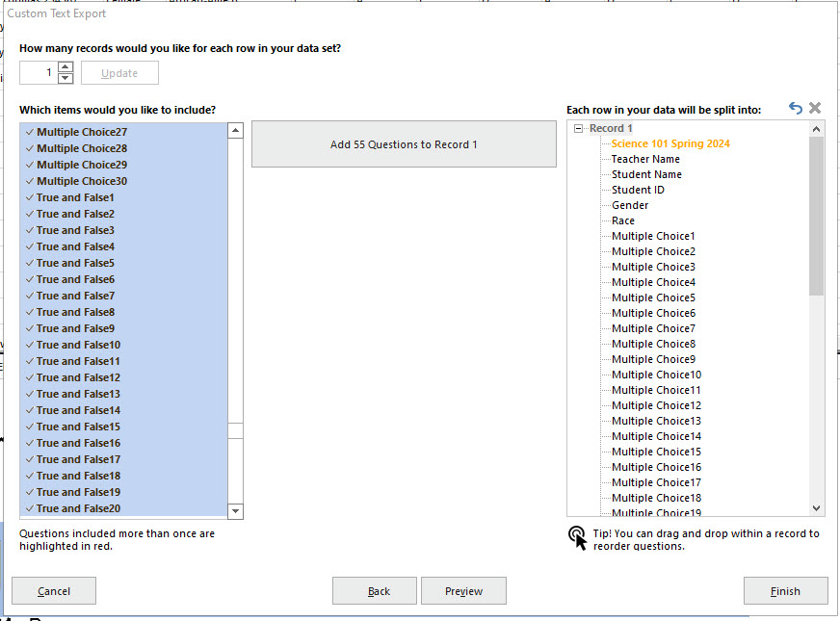Collapse the Record 1 tree node
This screenshot has width=840, height=621.
(x=578, y=127)
